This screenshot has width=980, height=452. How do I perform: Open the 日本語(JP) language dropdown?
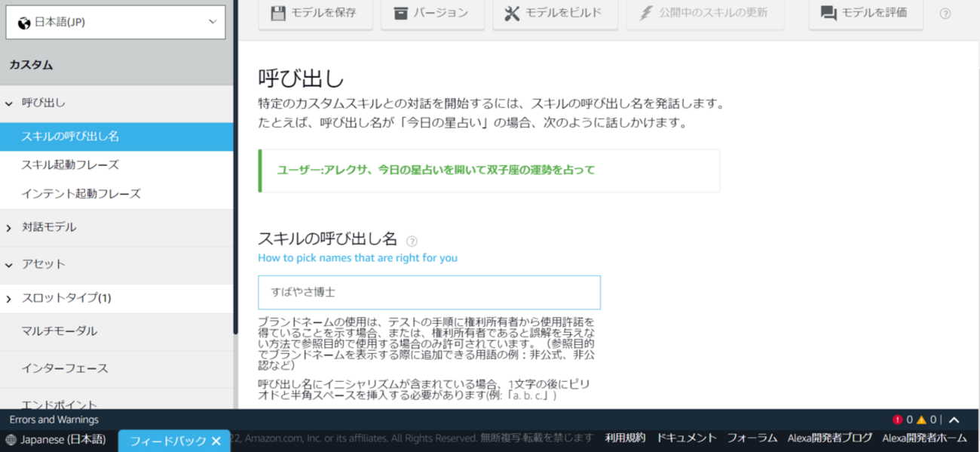tap(115, 22)
